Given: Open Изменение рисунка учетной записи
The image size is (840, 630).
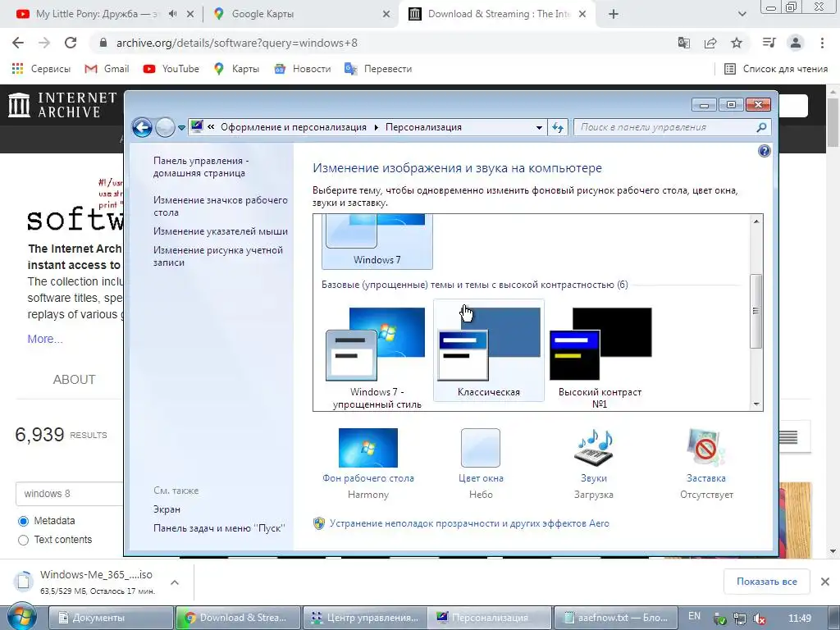Looking at the screenshot, I should pyautogui.click(x=218, y=256).
